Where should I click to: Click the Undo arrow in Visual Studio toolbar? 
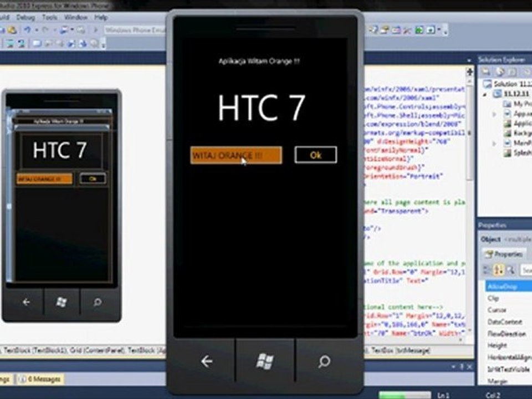coord(27,30)
